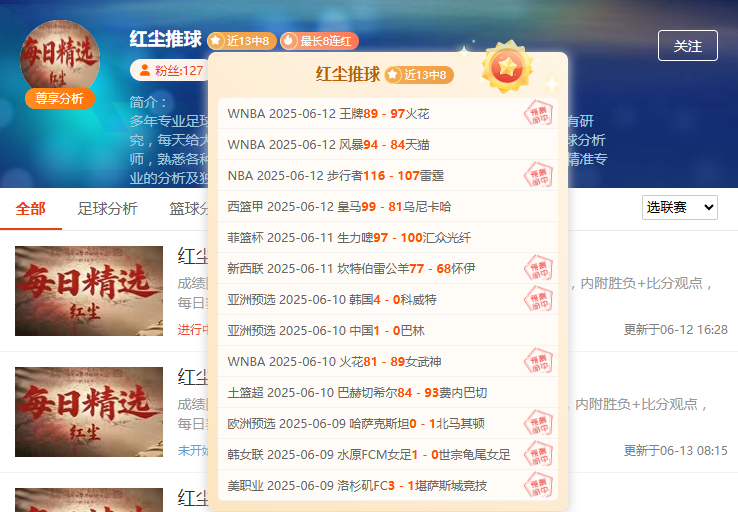Click the 尊享分析 badge under avatar
This screenshot has width=738, height=512.
click(60, 98)
